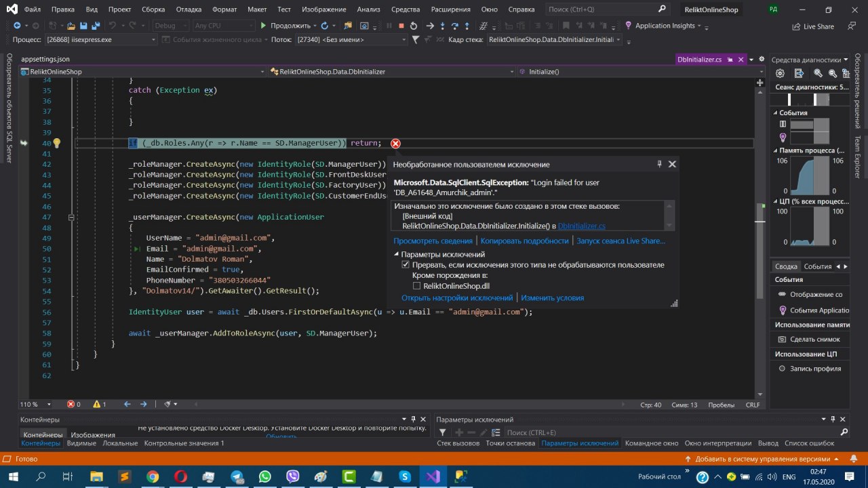Click the Просмотреть сведения link

pos(433,241)
